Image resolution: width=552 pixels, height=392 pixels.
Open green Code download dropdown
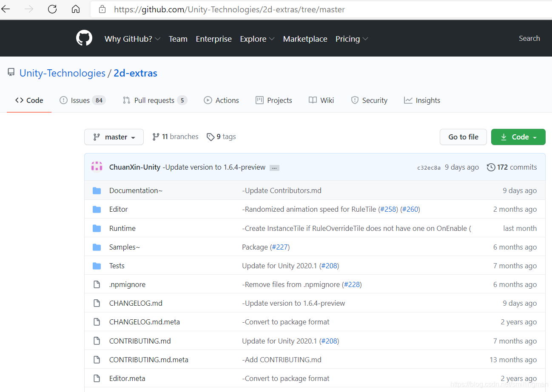pyautogui.click(x=518, y=137)
